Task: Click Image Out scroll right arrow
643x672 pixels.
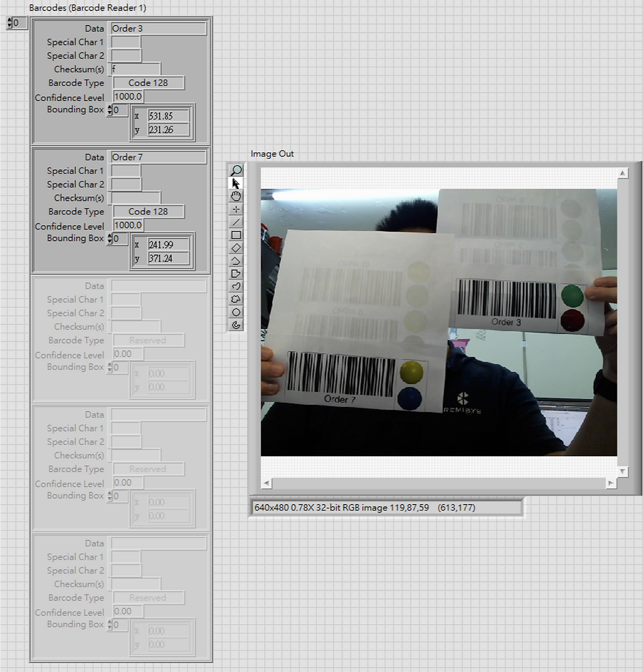Action: tap(610, 483)
